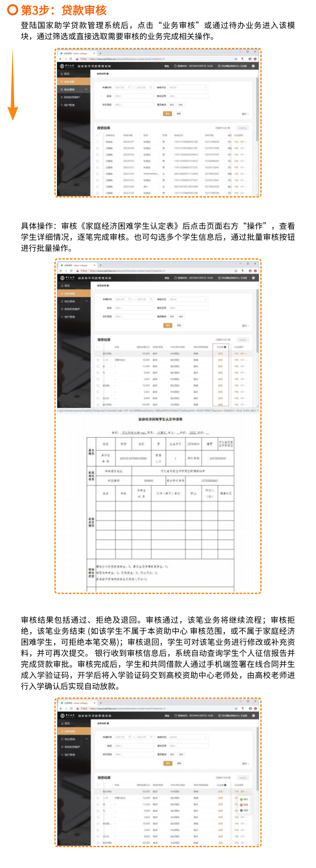The height and width of the screenshot is (868, 316).
Task: Click the orange 搜索 button in the second screenshot
Action: [x=168, y=325]
